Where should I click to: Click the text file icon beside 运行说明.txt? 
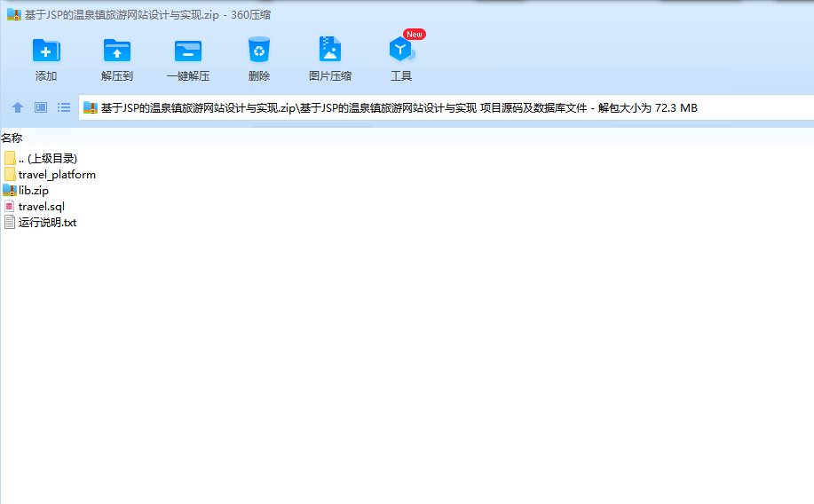pyautogui.click(x=10, y=222)
